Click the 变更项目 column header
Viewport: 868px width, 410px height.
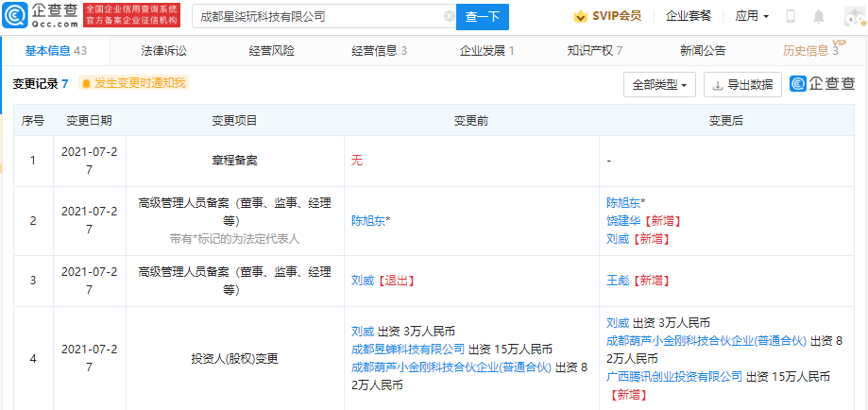(x=235, y=120)
